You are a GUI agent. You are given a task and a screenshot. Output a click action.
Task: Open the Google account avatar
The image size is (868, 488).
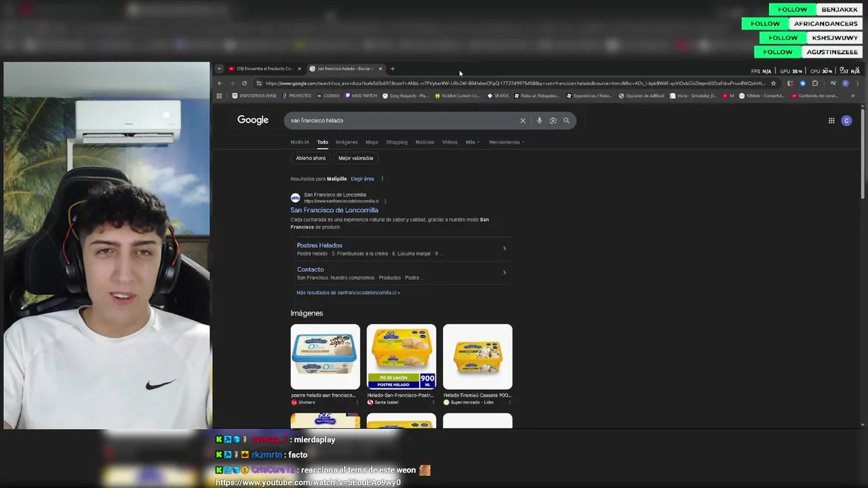point(846,121)
